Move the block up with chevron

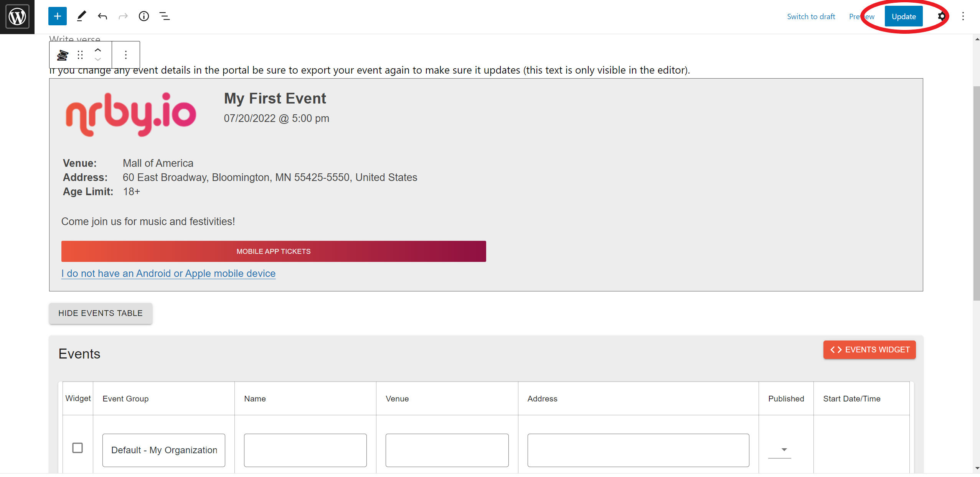click(98, 50)
